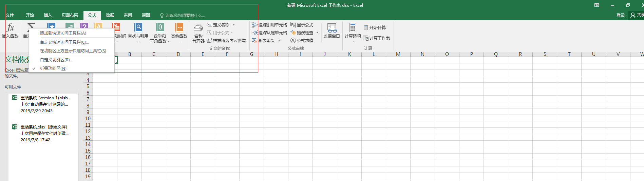Choose Customize Quick Access Toolbar (自定义快速访问工具栏)
This screenshot has height=181, width=644.
tap(72, 42)
